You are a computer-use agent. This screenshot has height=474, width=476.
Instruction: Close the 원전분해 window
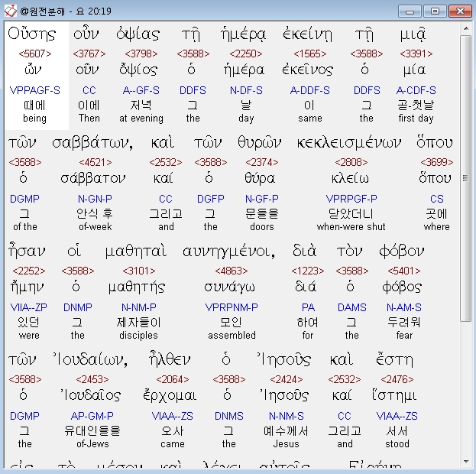coord(460,11)
